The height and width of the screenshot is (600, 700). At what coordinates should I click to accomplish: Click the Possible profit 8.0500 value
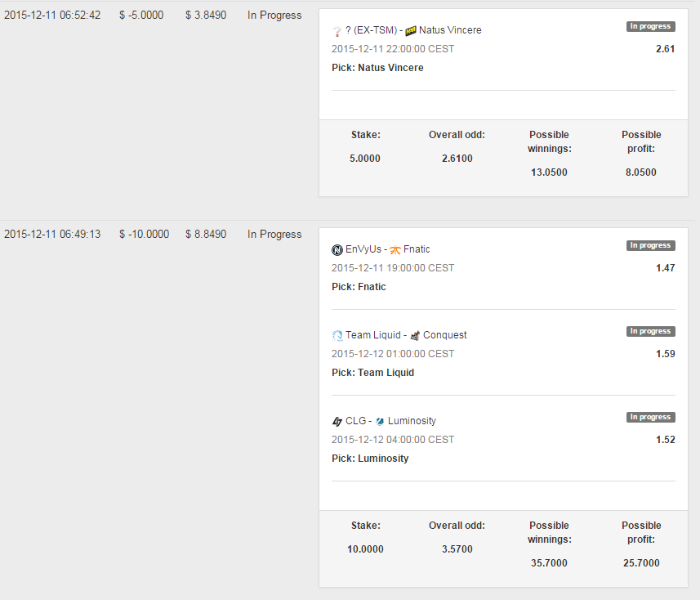point(640,172)
